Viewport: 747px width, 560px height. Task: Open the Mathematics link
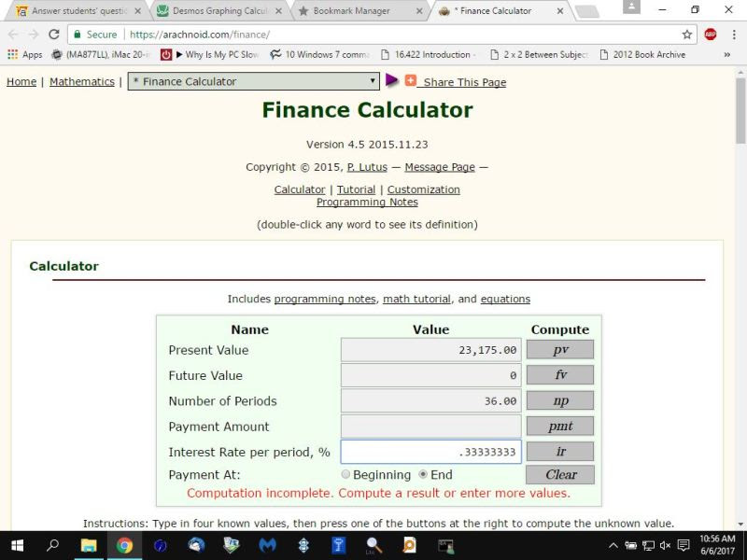click(82, 81)
